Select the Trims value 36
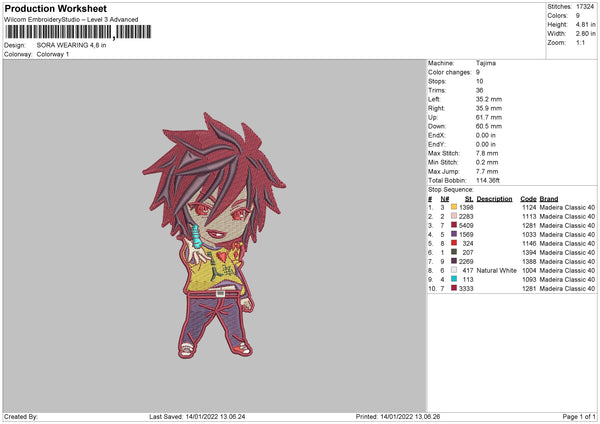 [479, 90]
